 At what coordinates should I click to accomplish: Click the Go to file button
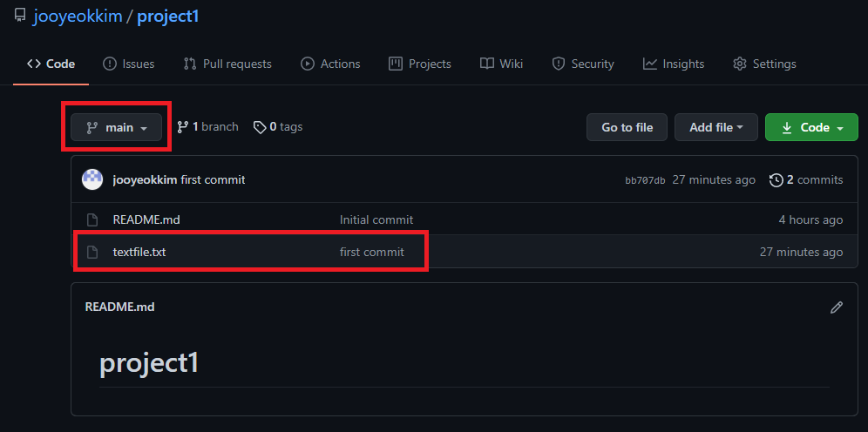coord(627,127)
